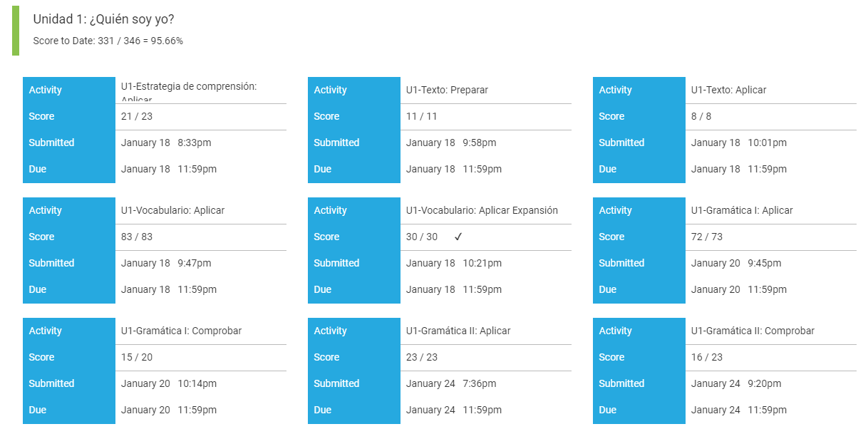Image resolution: width=868 pixels, height=429 pixels.
Task: Open U1-Gramática I: Comprobar activity
Action: pyautogui.click(x=181, y=331)
